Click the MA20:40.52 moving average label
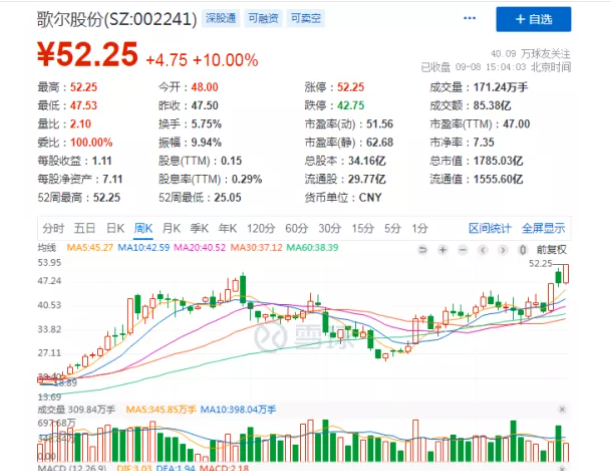This screenshot has height=471, width=611. [200, 247]
